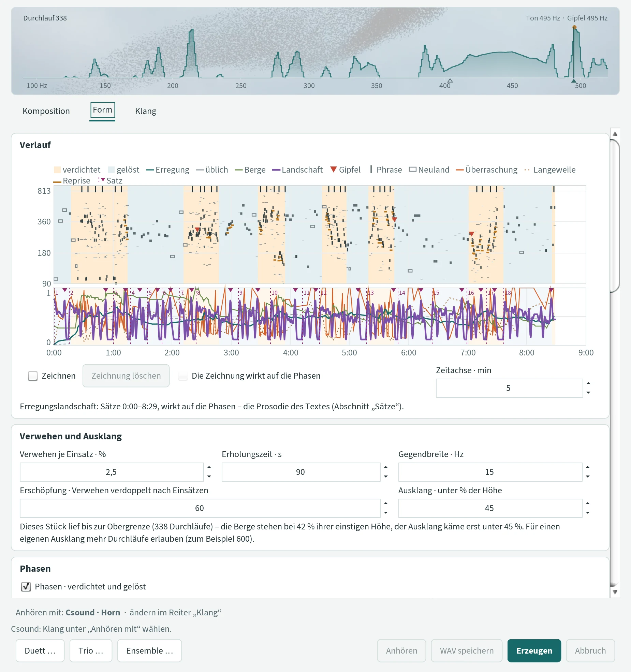Toggle 'Neuland' legend entry
Image resolution: width=631 pixels, height=672 pixels.
coord(429,170)
